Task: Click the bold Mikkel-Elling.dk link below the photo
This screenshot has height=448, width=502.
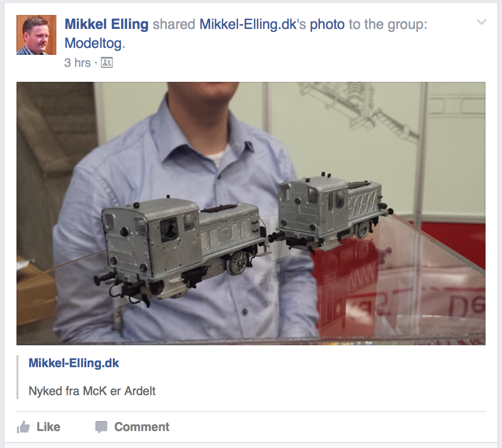Action: 74,363
